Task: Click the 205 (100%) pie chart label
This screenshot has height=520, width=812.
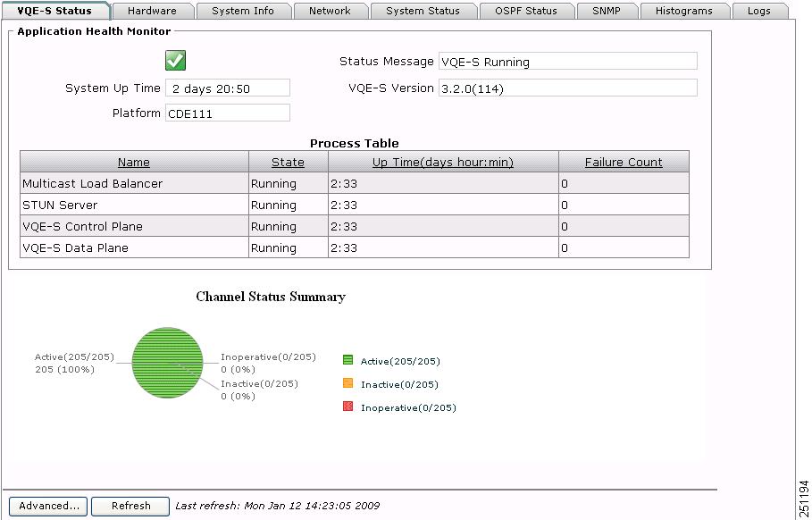Action: click(64, 369)
